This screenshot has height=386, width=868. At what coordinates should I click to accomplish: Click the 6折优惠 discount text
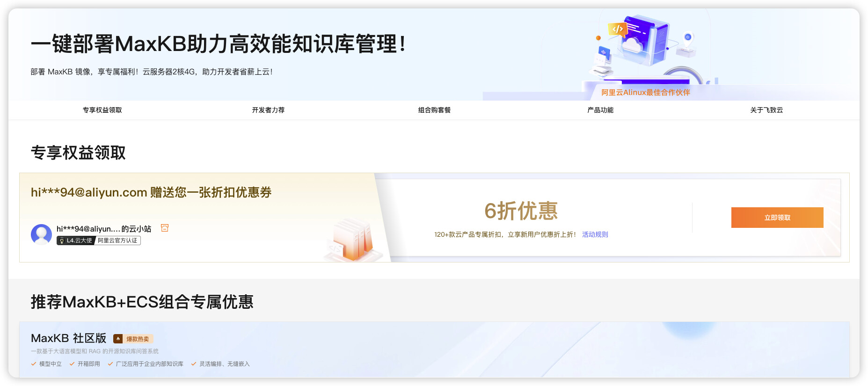(x=521, y=211)
